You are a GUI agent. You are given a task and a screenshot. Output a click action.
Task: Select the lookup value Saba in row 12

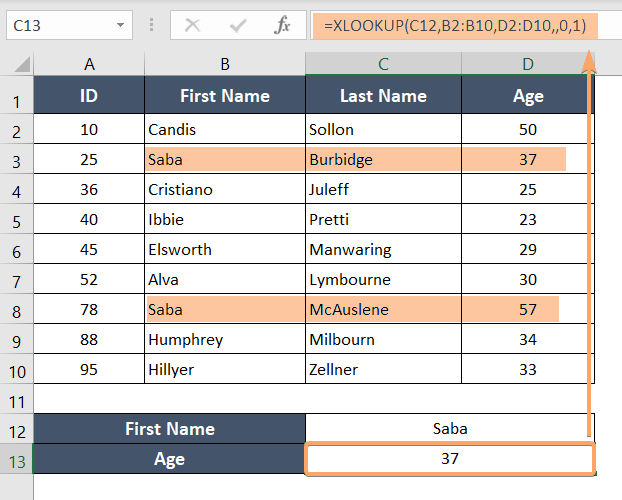click(450, 429)
